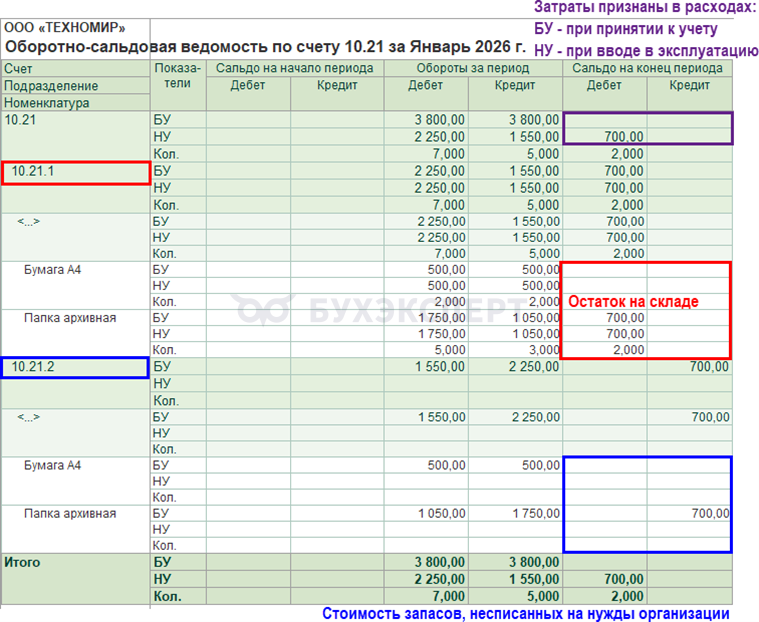
Task: Click 10.21.2 БУ closing credit 700,00
Action: [709, 366]
